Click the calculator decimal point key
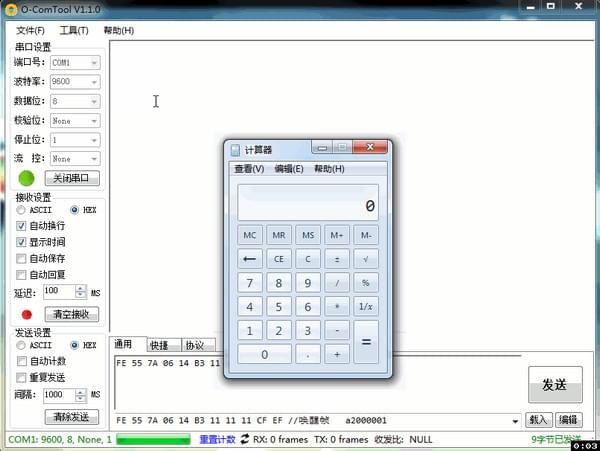 coord(308,354)
